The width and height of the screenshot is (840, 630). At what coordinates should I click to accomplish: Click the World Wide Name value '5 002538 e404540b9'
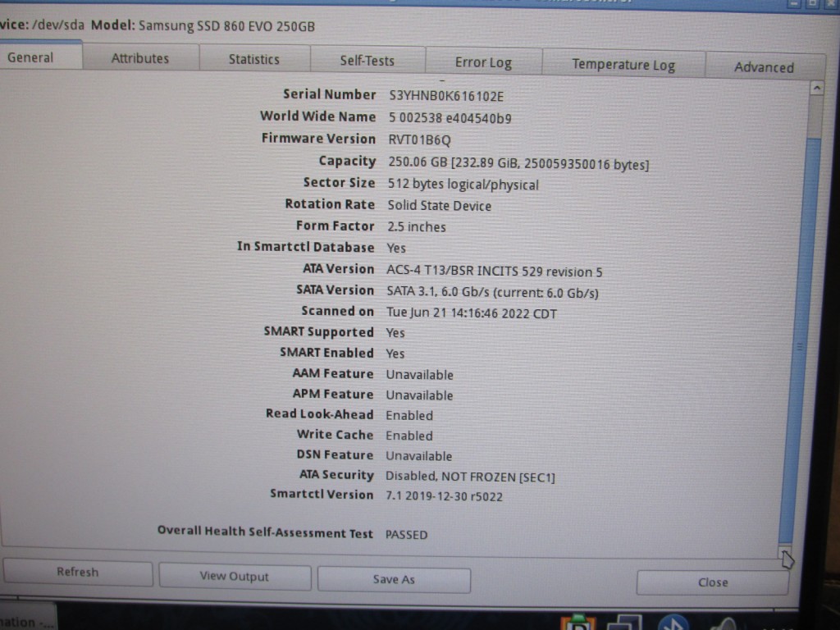pos(450,118)
